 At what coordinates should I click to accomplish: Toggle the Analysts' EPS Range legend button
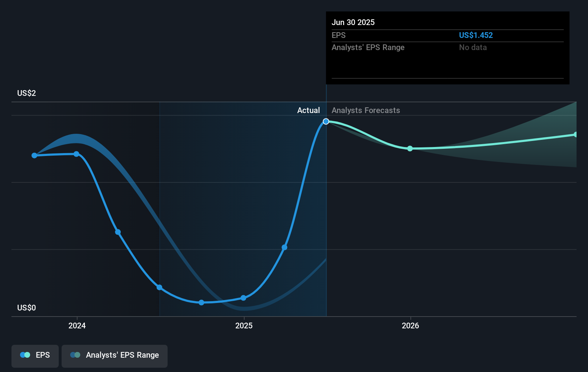tap(115, 356)
